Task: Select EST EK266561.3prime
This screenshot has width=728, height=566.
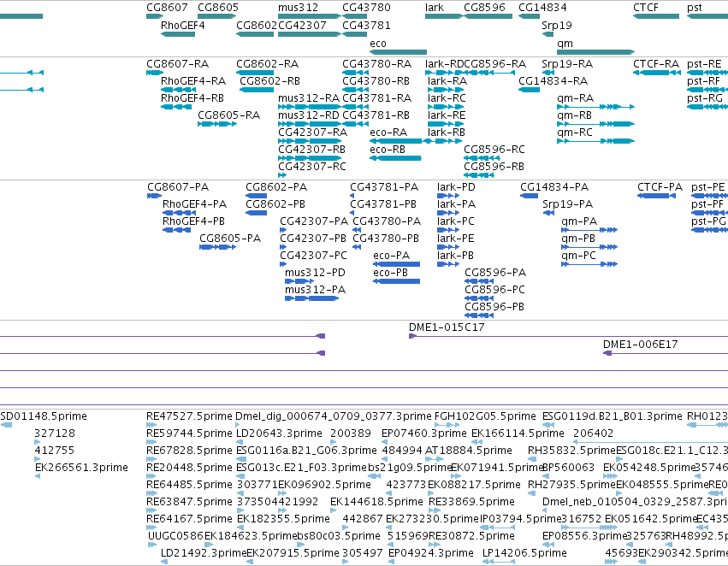Action: pyautogui.click(x=38, y=476)
